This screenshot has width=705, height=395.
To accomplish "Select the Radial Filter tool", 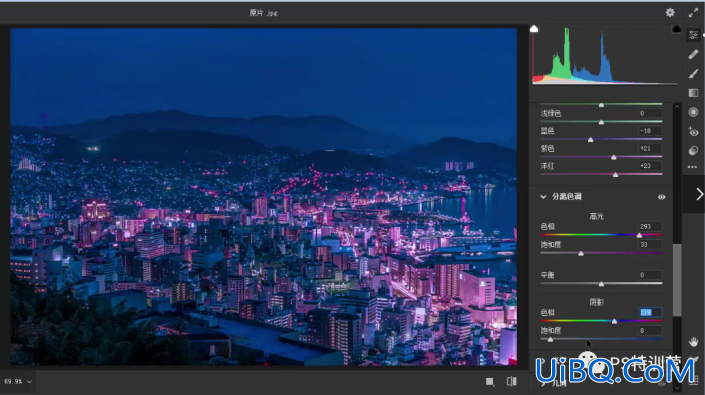I will tap(693, 112).
